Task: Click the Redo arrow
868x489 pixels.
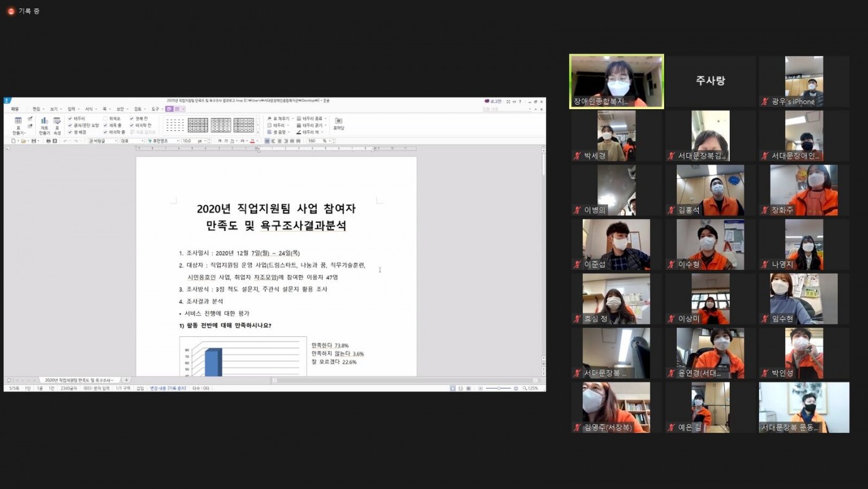Action: tap(76, 141)
